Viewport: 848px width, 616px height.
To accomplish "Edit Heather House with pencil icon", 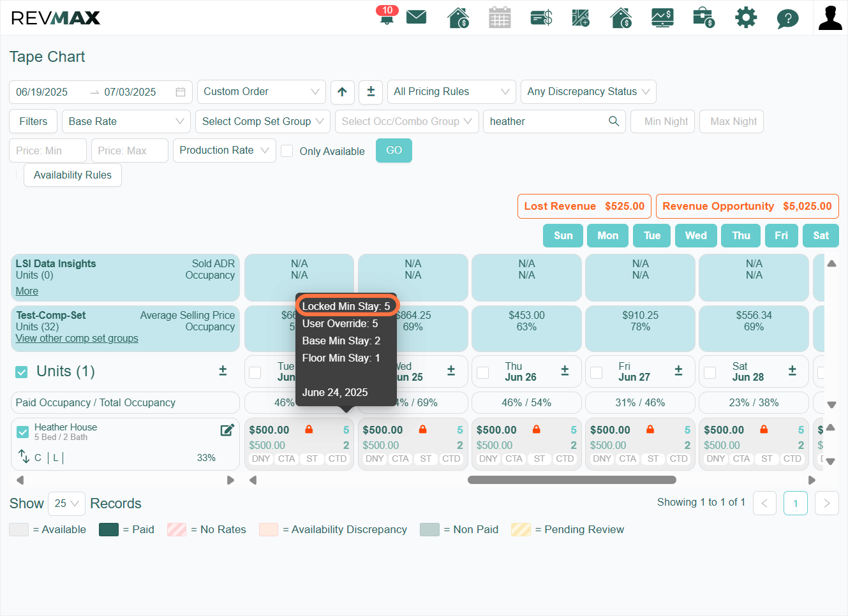I will coord(227,430).
